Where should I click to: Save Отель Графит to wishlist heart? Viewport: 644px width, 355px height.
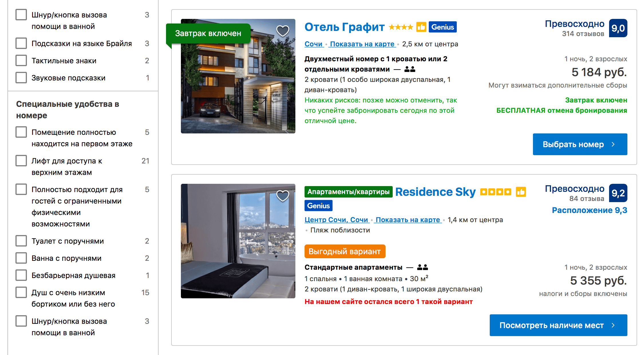click(x=283, y=31)
